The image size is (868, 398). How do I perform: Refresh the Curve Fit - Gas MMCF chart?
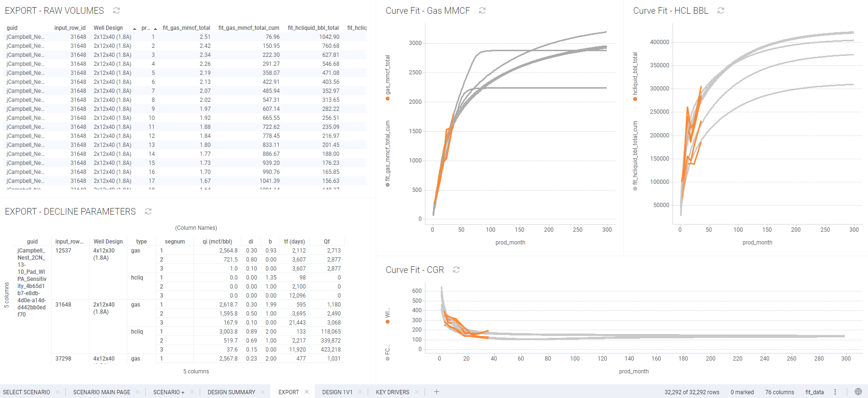482,10
